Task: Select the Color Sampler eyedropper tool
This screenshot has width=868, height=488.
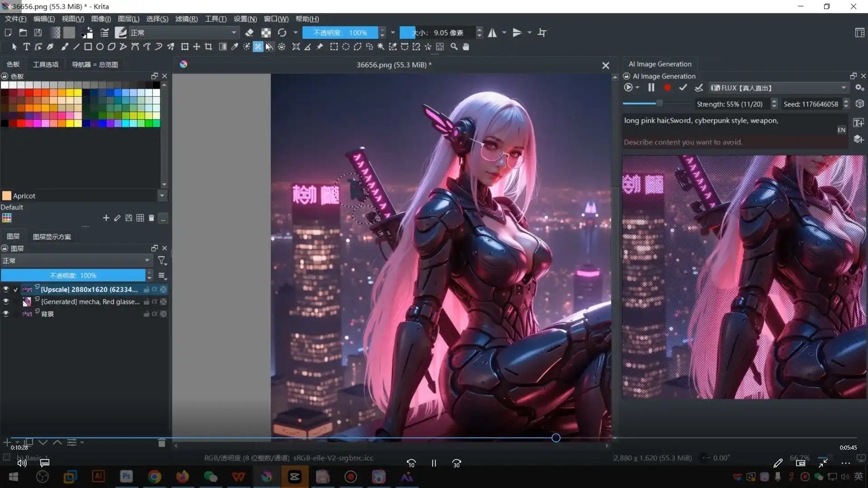Action: pyautogui.click(x=234, y=47)
